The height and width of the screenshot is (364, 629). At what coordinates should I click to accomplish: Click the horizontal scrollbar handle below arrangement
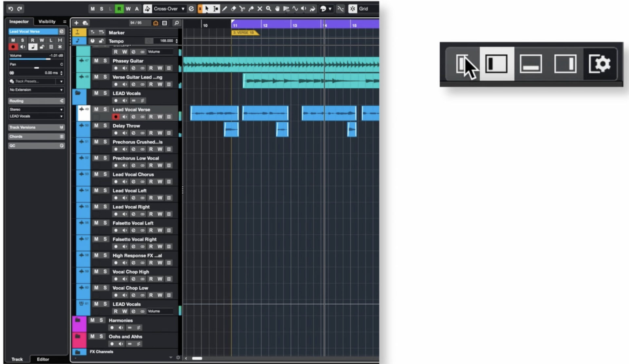coord(197,358)
